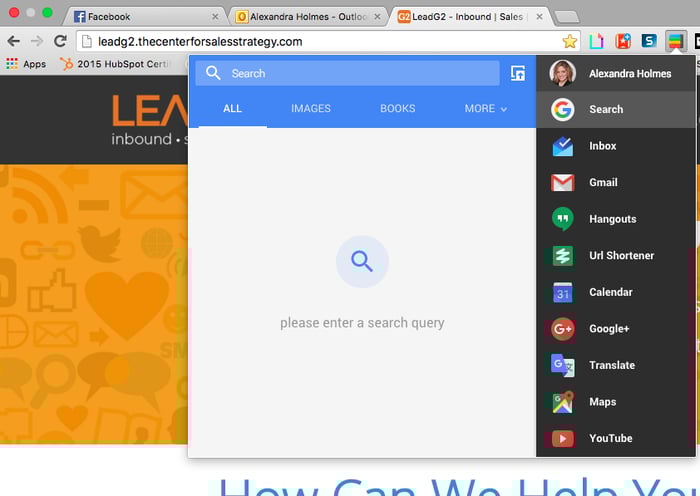This screenshot has width=700, height=496.
Task: Expand the MORE dropdown in search tabs
Action: click(486, 109)
